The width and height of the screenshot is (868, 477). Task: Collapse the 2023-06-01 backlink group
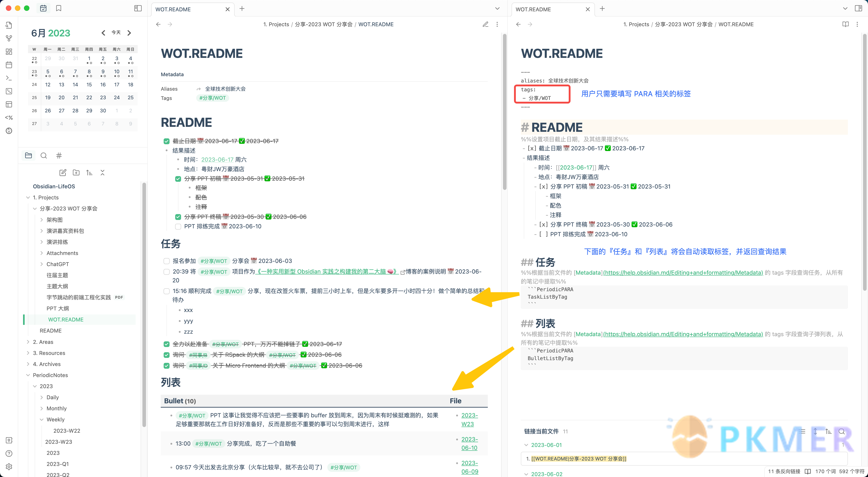(x=526, y=445)
